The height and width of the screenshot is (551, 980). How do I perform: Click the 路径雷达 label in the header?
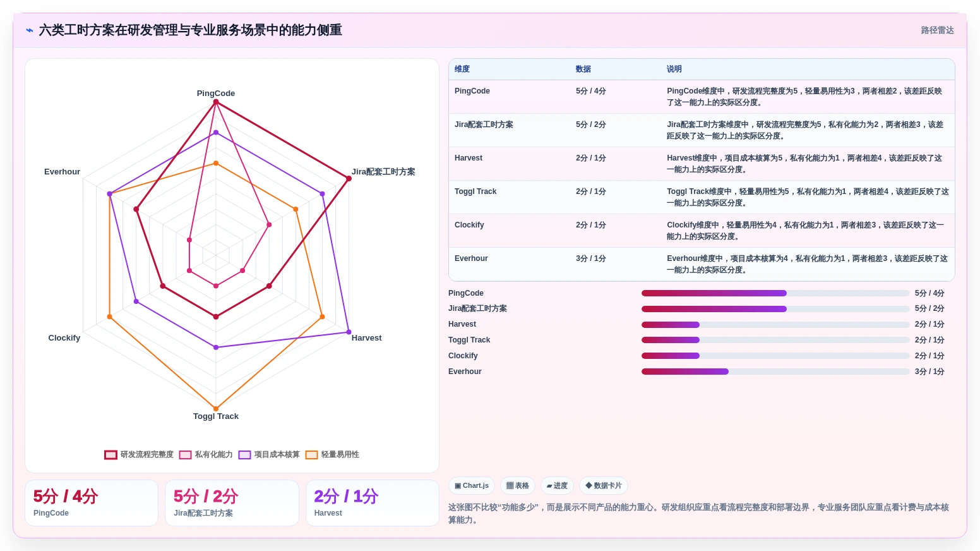(937, 30)
